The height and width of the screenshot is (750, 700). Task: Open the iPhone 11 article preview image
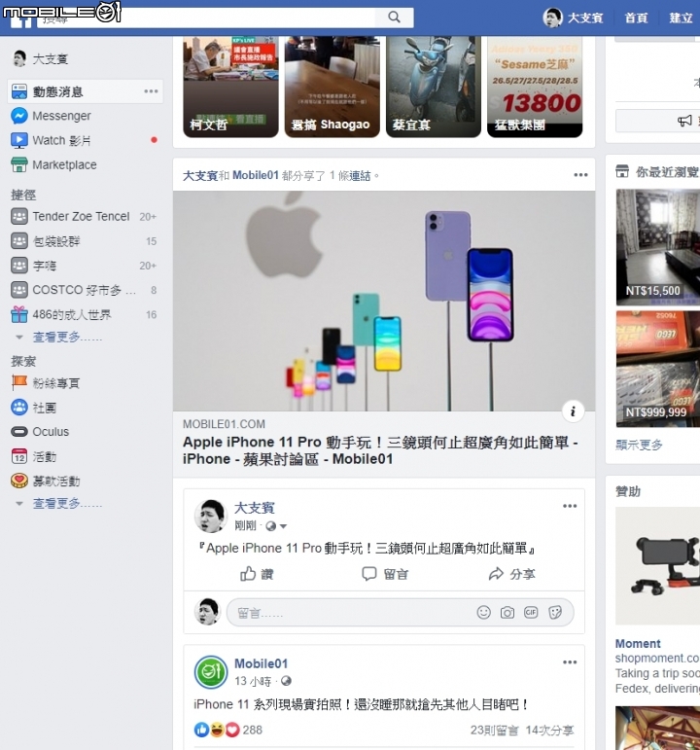[x=384, y=301]
